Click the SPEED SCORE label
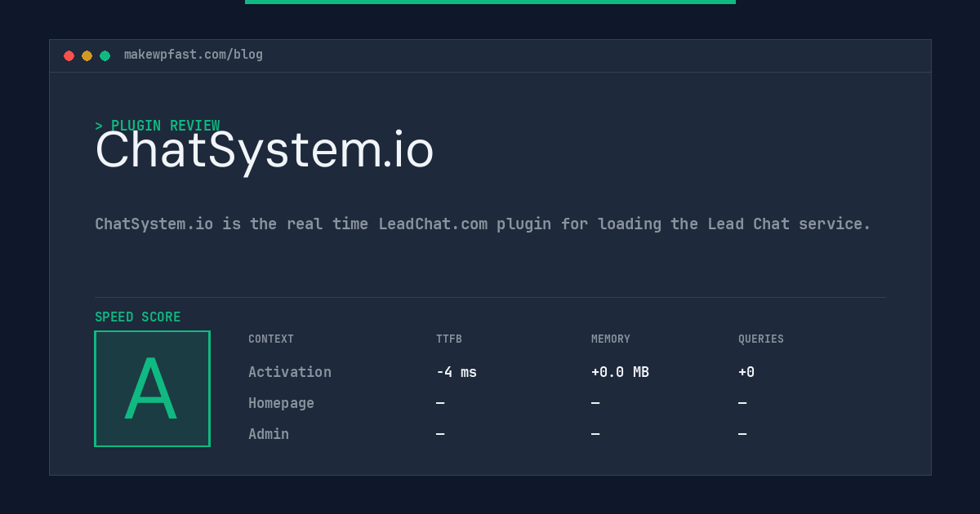 coord(138,317)
